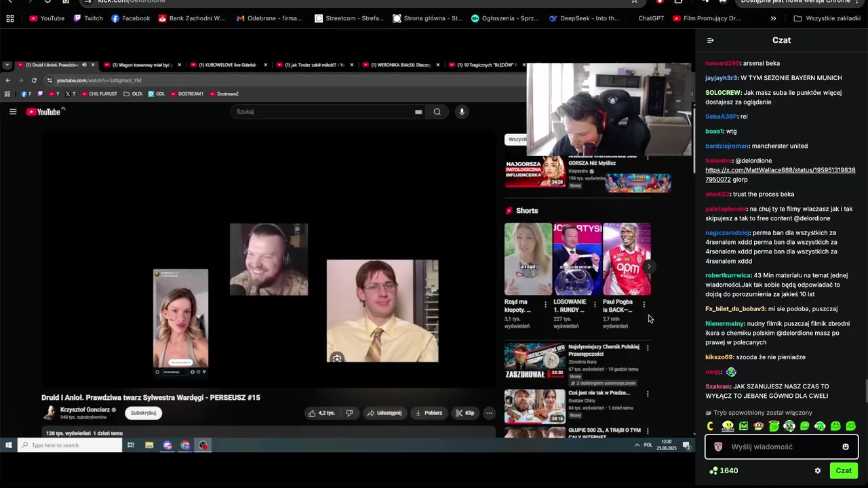Open chat settings gear icon

click(x=818, y=470)
